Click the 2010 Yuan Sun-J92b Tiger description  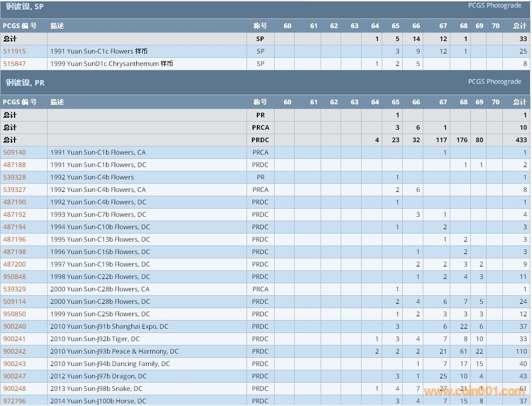point(95,339)
